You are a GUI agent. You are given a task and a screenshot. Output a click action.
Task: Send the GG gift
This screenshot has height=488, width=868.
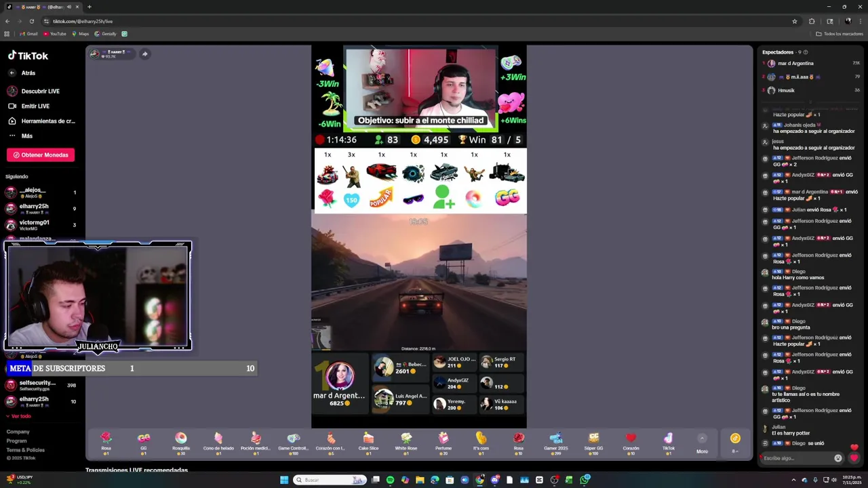tap(144, 443)
